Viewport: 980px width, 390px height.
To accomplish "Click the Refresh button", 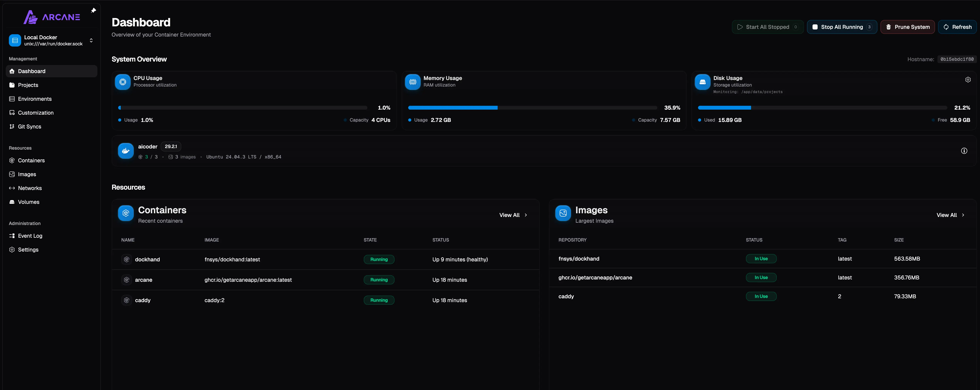I will coord(957,27).
